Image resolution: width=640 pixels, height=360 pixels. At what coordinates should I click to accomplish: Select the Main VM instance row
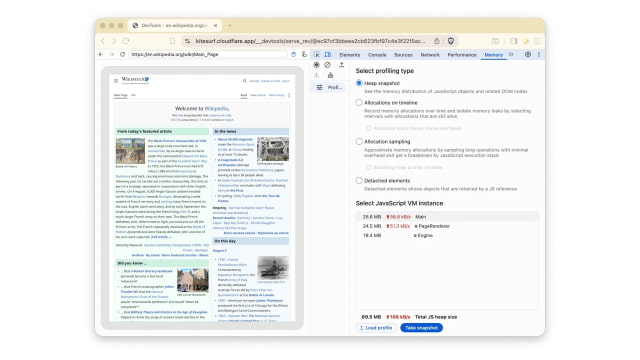tap(447, 217)
